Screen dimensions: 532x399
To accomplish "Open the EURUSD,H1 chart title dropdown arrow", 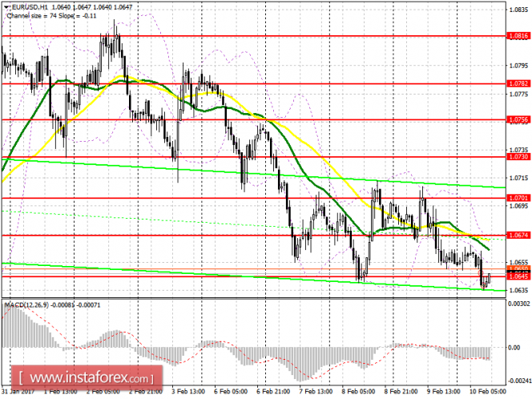I will pyautogui.click(x=6, y=6).
